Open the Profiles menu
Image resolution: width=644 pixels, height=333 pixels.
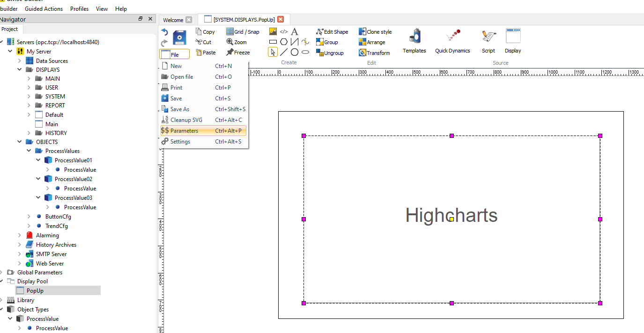pos(79,9)
